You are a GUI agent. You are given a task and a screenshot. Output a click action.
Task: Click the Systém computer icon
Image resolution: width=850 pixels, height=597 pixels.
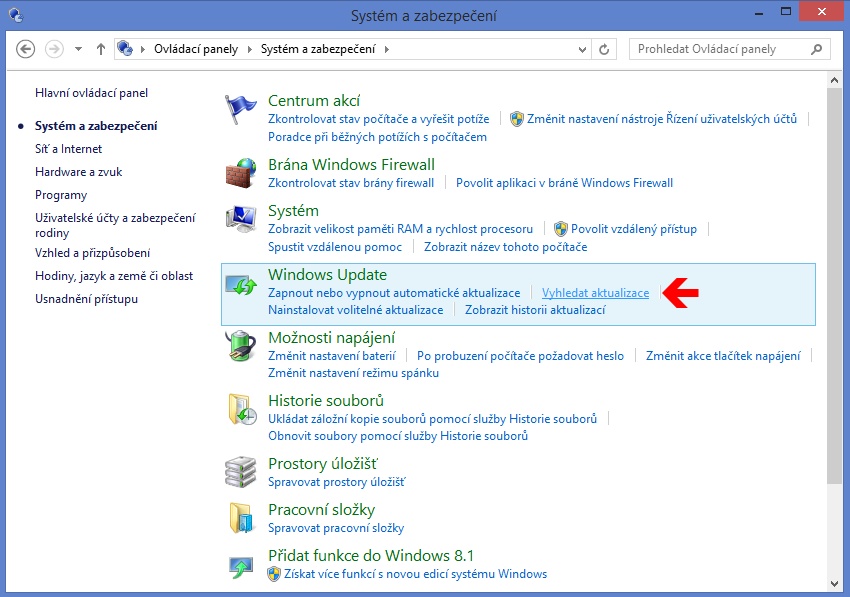(x=241, y=219)
